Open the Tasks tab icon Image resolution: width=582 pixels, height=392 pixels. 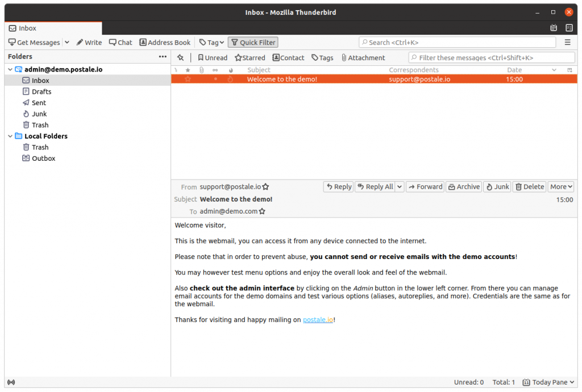(x=569, y=28)
